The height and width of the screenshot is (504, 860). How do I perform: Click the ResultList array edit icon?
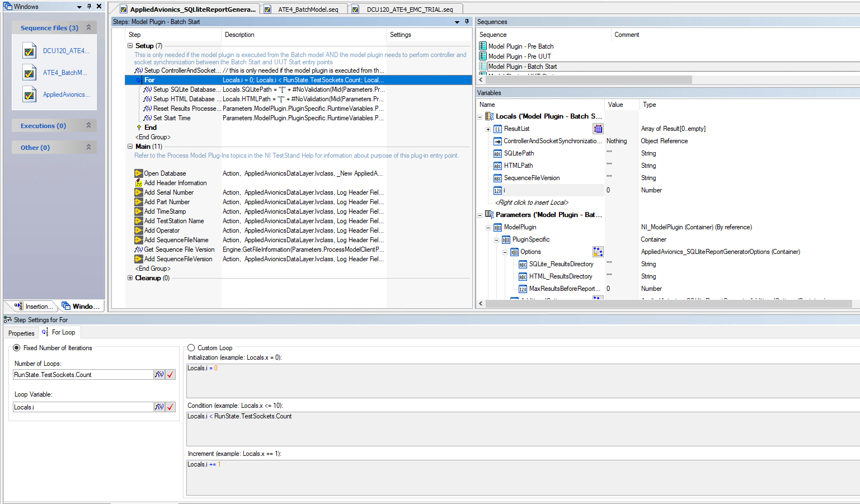point(598,129)
